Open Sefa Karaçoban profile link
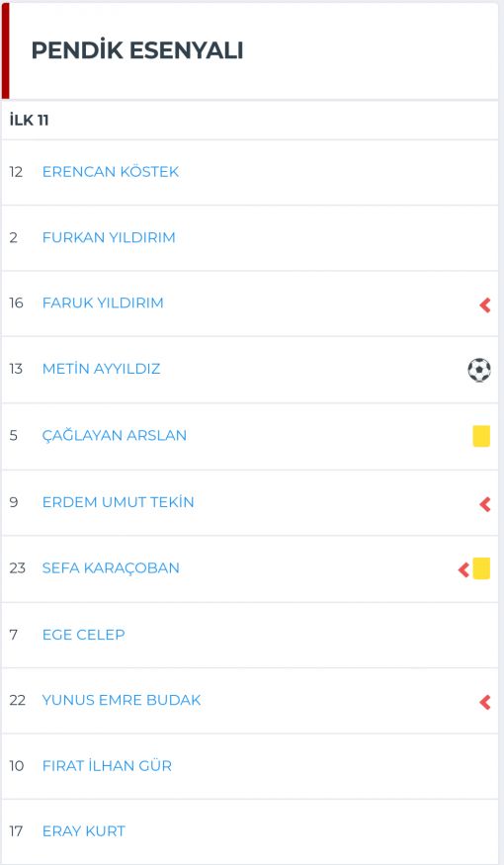504x865 pixels. click(x=111, y=568)
